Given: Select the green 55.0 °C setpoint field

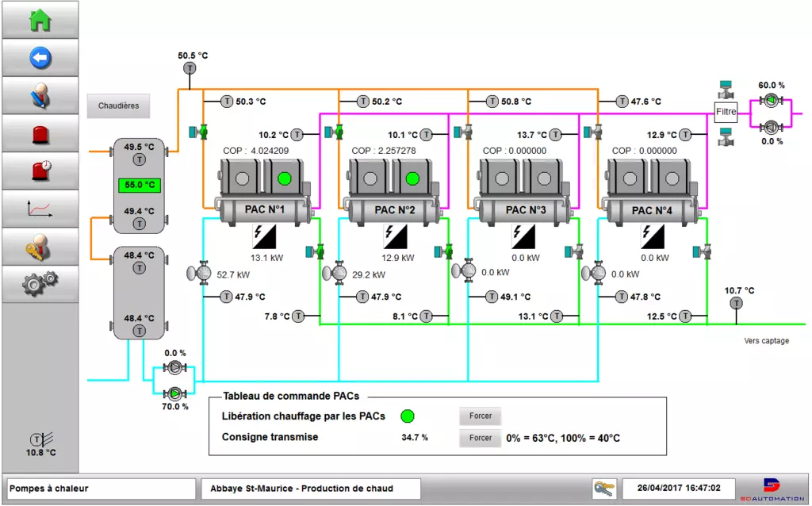Looking at the screenshot, I should point(139,186).
